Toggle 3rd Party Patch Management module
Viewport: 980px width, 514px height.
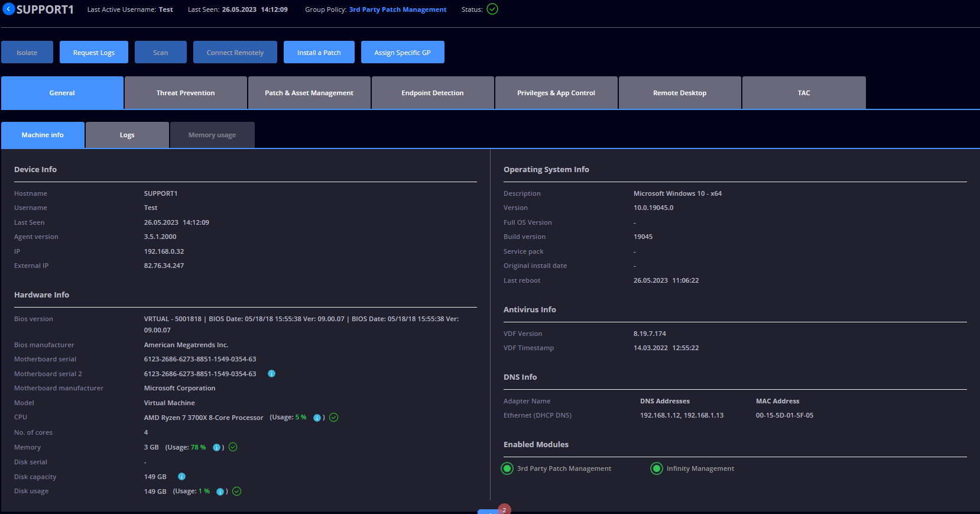click(x=507, y=468)
